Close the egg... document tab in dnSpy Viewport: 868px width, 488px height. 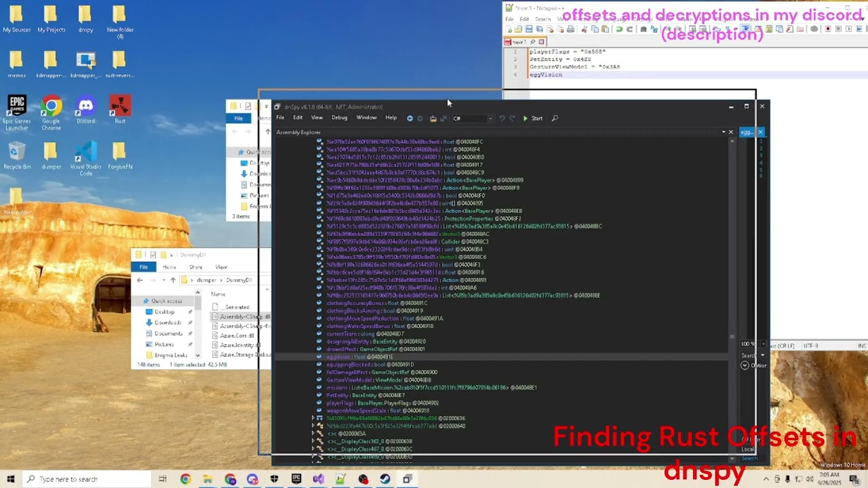(760, 132)
